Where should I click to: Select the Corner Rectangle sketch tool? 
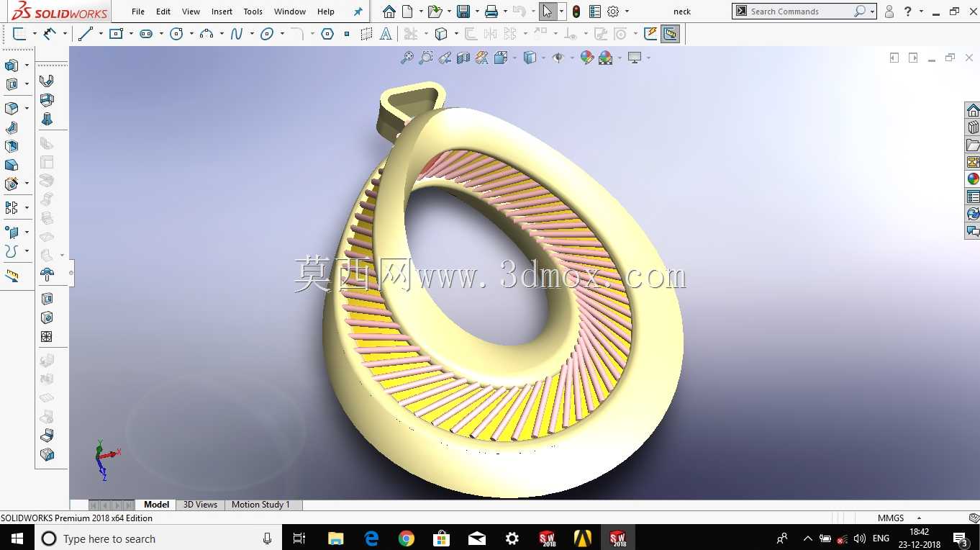116,34
